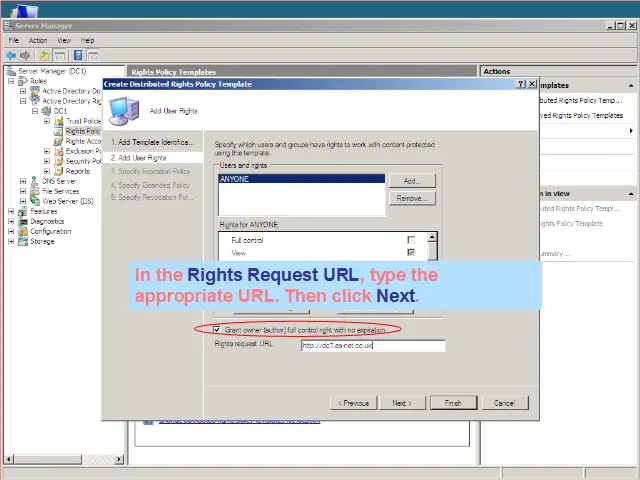
Task: Click the Rights request URL input field
Action: pos(373,345)
